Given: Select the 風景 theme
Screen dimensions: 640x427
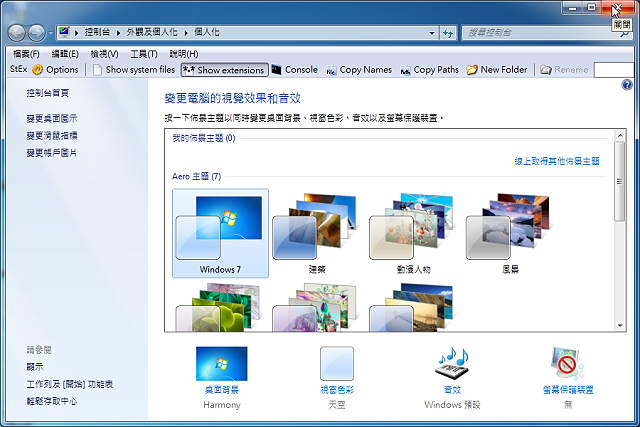Looking at the screenshot, I should click(x=510, y=233).
